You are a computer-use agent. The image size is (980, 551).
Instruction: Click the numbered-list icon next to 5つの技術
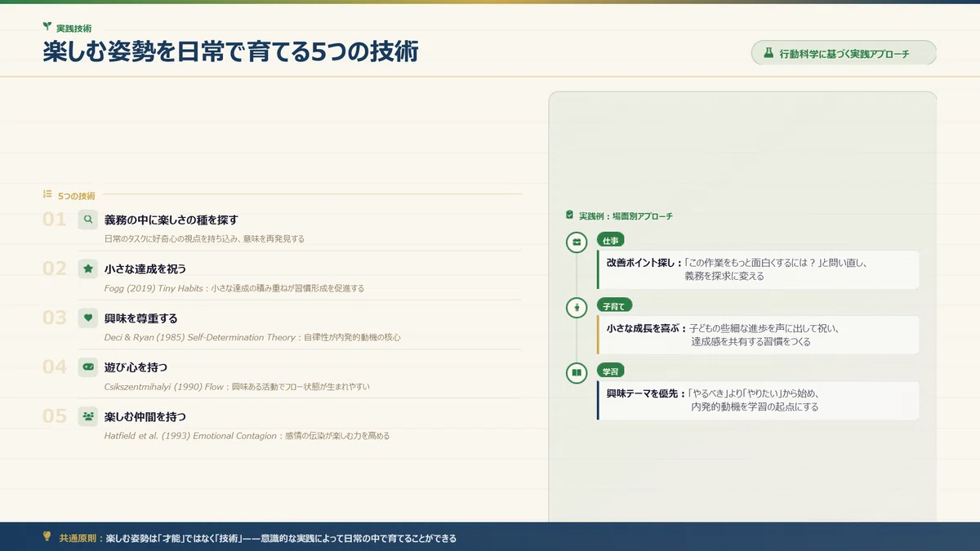point(47,195)
